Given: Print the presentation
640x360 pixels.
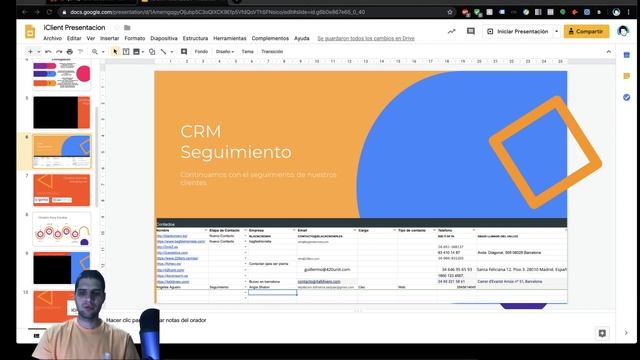Looking at the screenshot, I should tap(70, 51).
